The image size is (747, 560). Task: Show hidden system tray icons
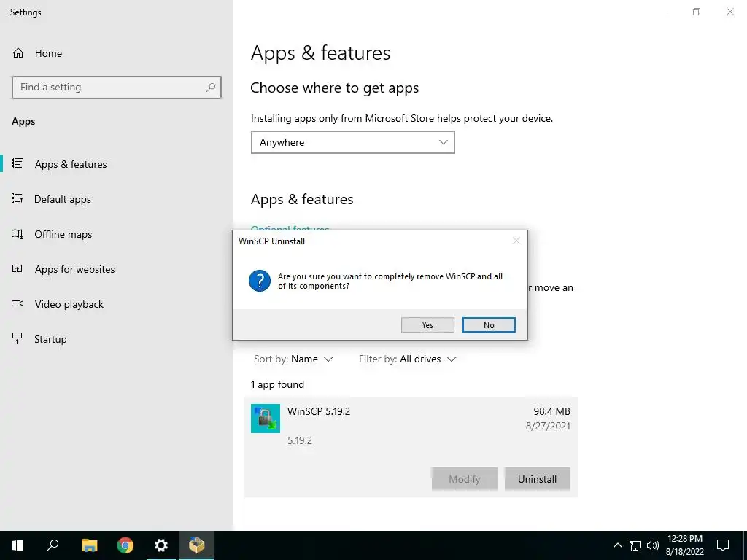click(x=617, y=545)
